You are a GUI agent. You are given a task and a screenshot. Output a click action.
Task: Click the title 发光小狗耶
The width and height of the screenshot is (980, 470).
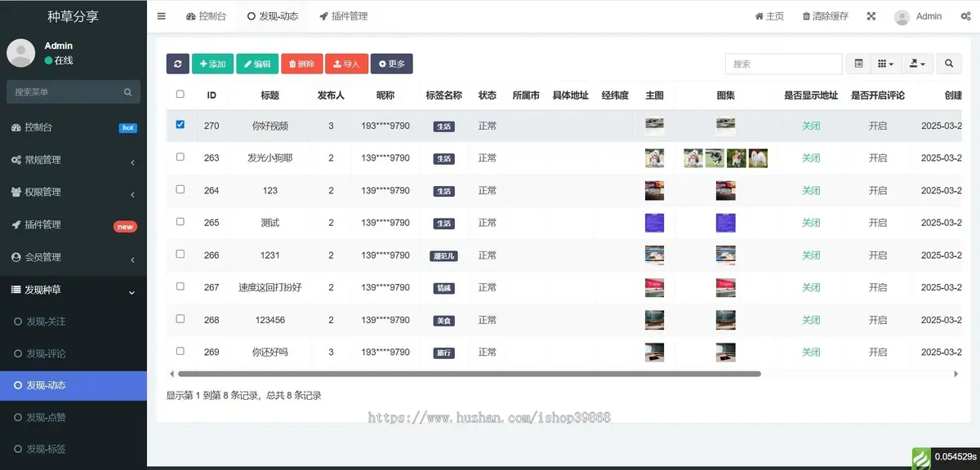coord(269,158)
